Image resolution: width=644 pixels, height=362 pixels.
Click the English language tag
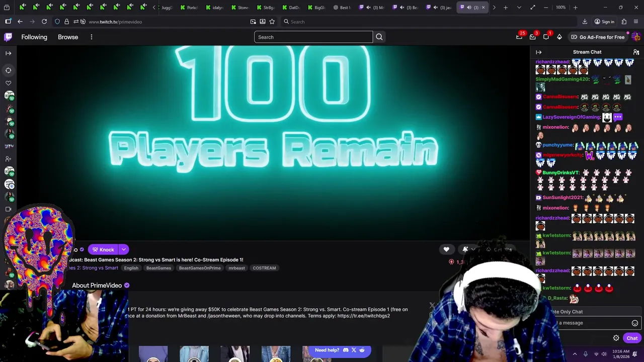[131, 268]
